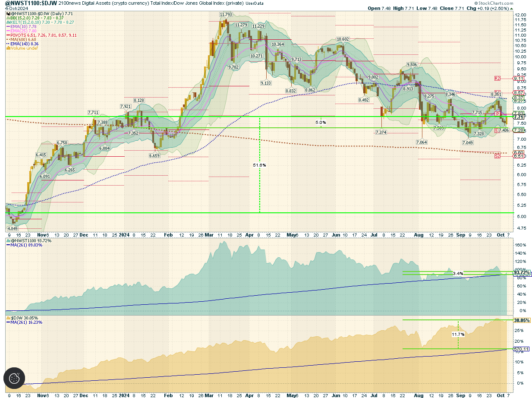The width and height of the screenshot is (532, 398).
Task: Click the $DJW area icon in lower panel
Action: pos(8,317)
